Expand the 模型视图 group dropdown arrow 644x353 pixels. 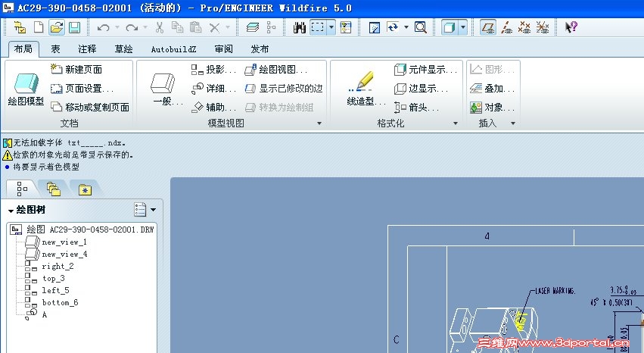[x=319, y=123]
